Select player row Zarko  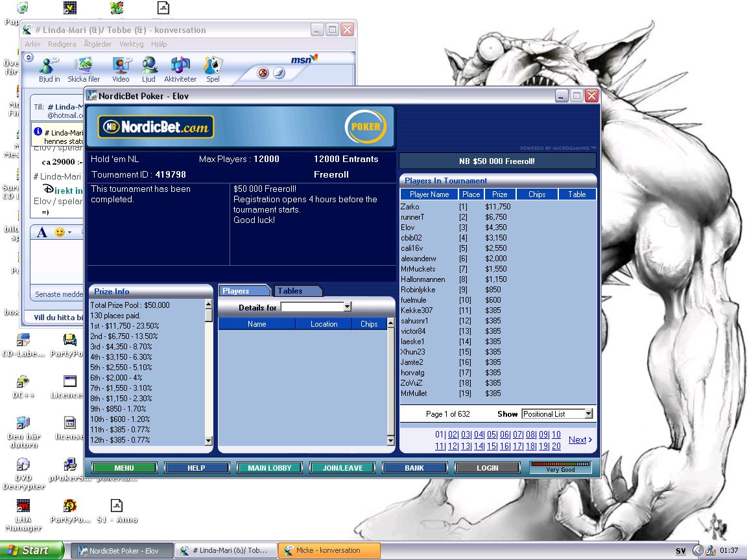(x=498, y=207)
